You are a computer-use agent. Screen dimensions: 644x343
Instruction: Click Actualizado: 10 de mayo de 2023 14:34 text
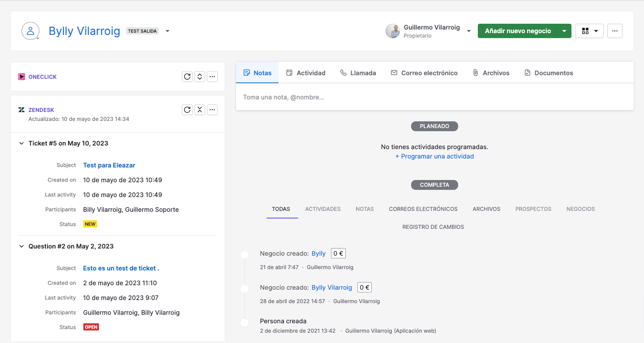click(x=79, y=119)
